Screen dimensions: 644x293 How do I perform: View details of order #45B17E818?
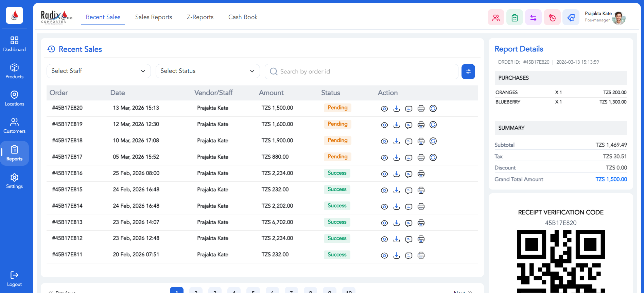384,141
